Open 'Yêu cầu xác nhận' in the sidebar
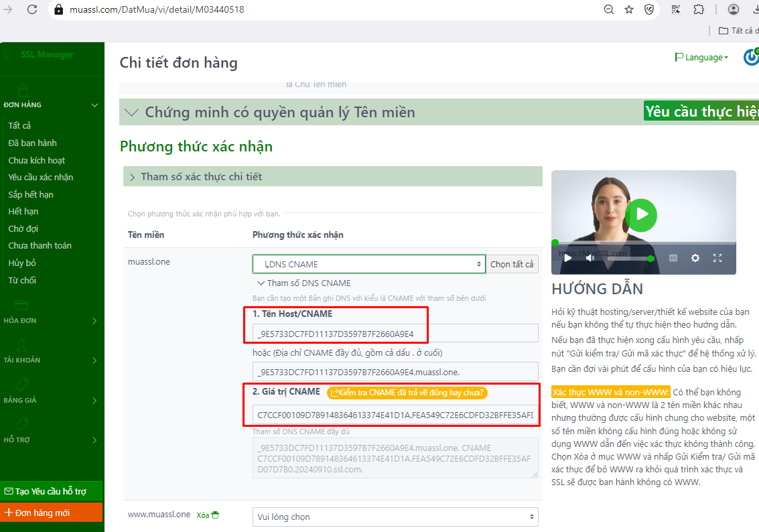Screen dimensions: 759x532 coord(41,178)
